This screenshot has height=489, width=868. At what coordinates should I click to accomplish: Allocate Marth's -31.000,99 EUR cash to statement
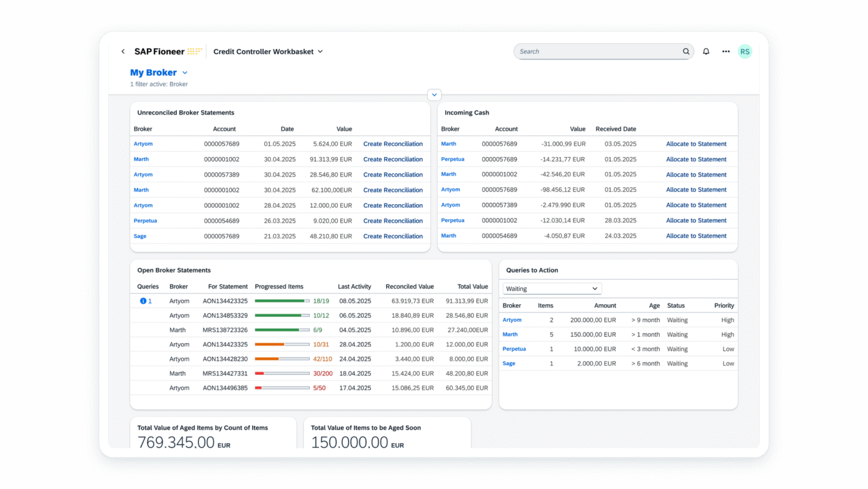point(696,143)
